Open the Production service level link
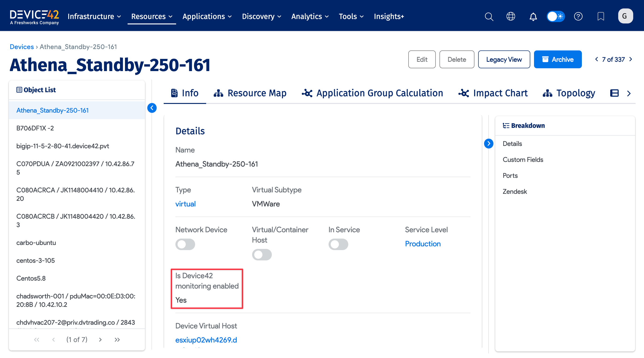 click(423, 244)
